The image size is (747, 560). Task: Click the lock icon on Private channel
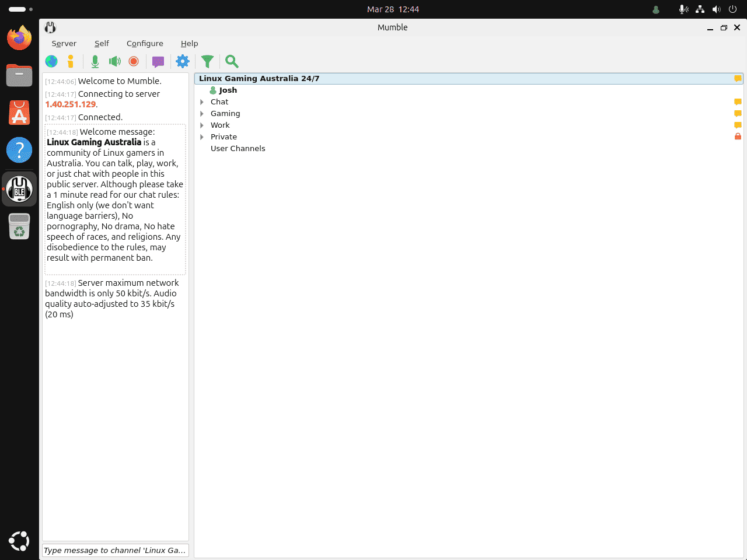[x=738, y=136]
